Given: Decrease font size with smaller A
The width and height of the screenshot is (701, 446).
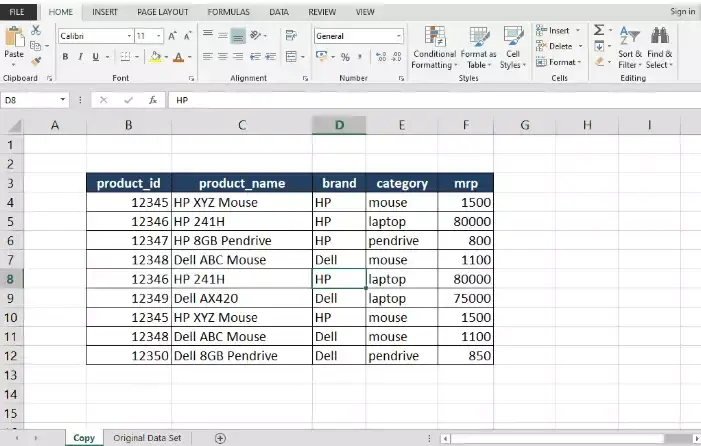Looking at the screenshot, I should [187, 36].
